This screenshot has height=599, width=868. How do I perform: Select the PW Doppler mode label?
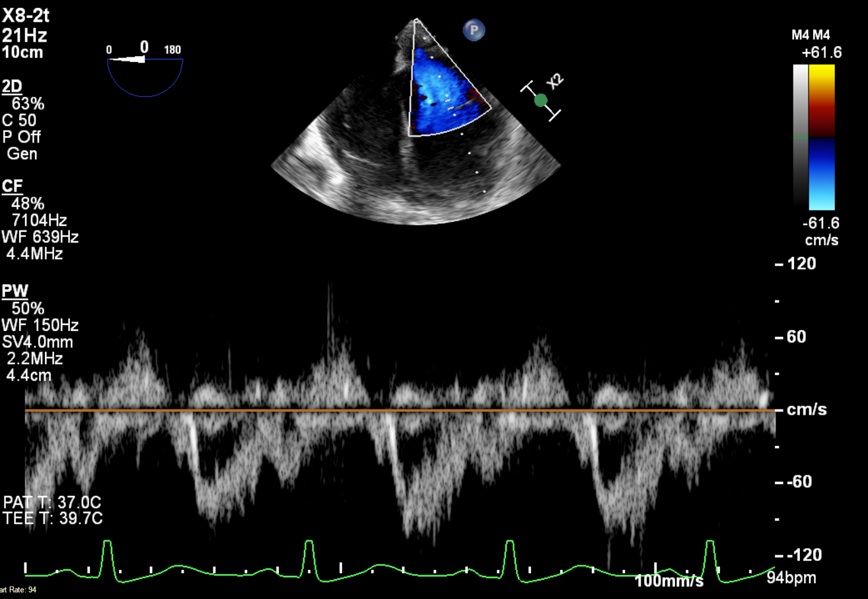tap(16, 291)
